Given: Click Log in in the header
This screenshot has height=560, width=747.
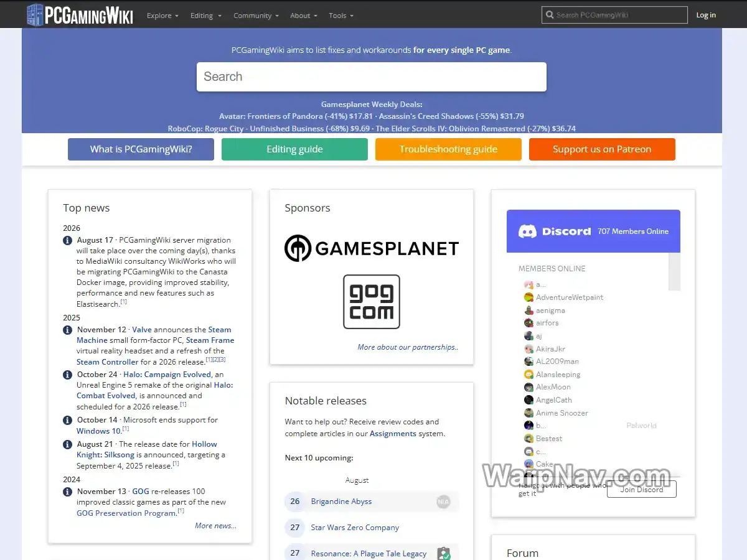Looking at the screenshot, I should pyautogui.click(x=706, y=16).
